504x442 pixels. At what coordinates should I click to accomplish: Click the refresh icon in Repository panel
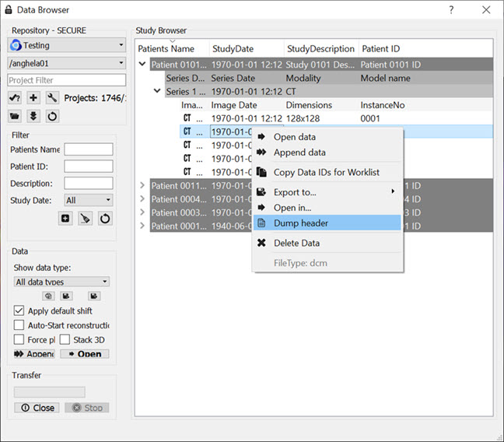coord(52,116)
